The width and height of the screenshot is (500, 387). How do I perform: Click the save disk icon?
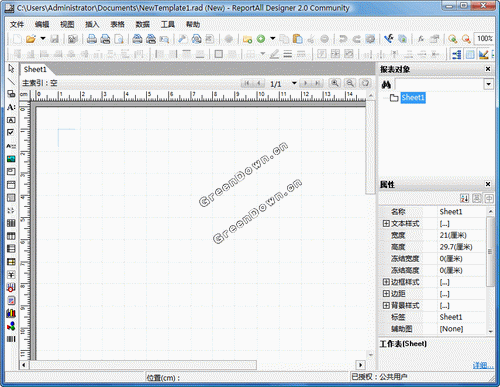click(54, 39)
